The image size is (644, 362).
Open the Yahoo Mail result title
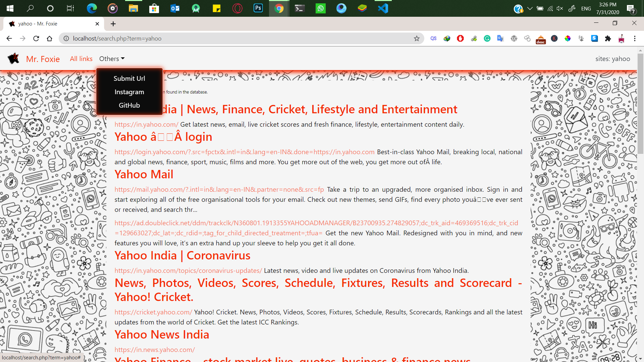pyautogui.click(x=144, y=174)
